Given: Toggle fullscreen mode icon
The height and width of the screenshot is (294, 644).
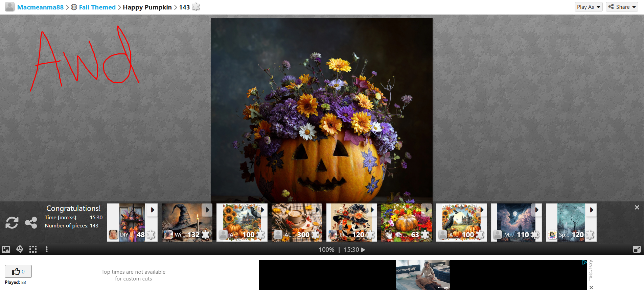Looking at the screenshot, I should (x=637, y=249).
